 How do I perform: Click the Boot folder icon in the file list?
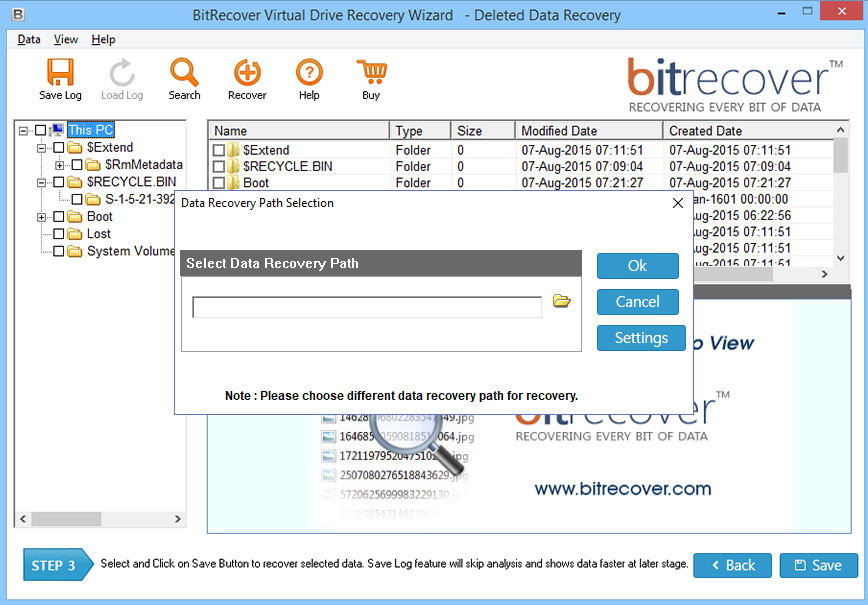[x=233, y=183]
